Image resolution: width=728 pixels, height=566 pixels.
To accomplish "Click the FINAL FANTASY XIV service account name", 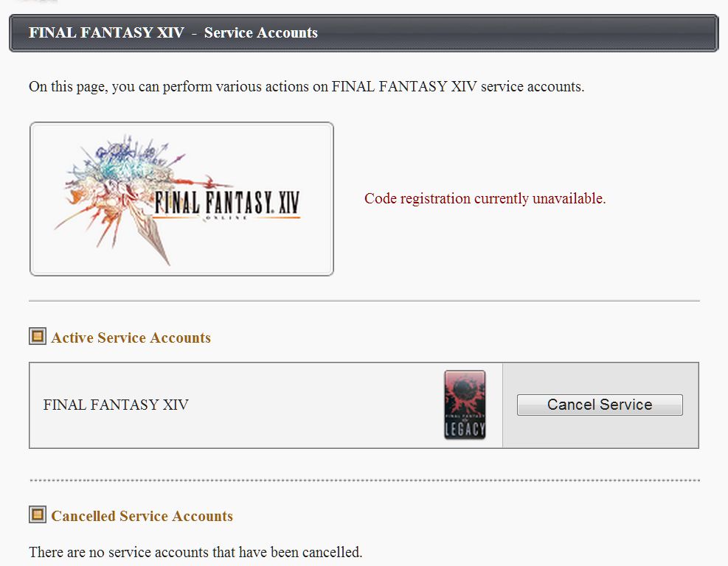I will 116,405.
